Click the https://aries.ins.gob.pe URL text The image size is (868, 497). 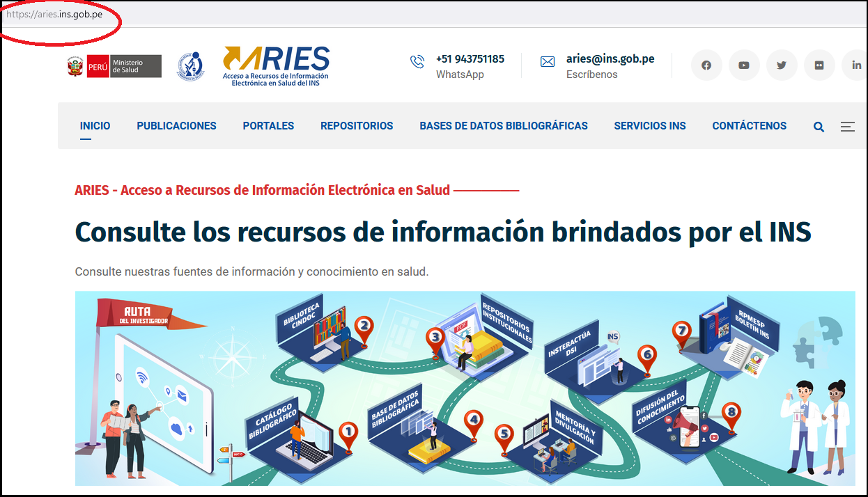pos(54,15)
